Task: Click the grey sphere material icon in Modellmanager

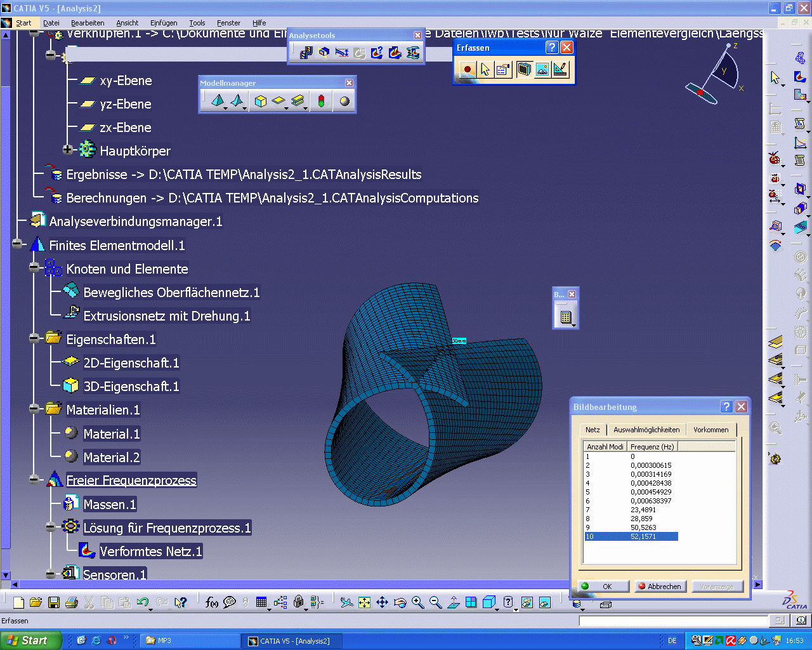Action: pyautogui.click(x=344, y=101)
